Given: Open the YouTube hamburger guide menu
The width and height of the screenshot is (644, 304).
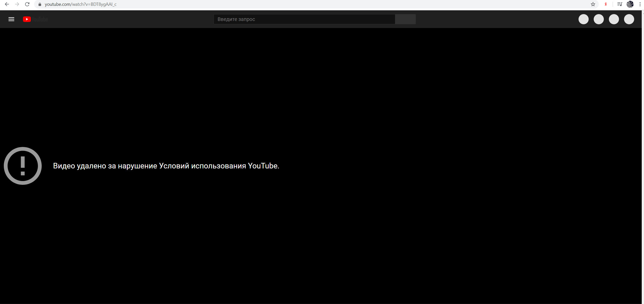Looking at the screenshot, I should pos(11,19).
